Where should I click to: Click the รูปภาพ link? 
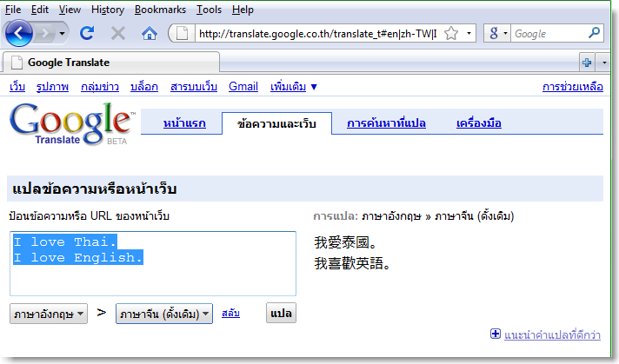[52, 86]
